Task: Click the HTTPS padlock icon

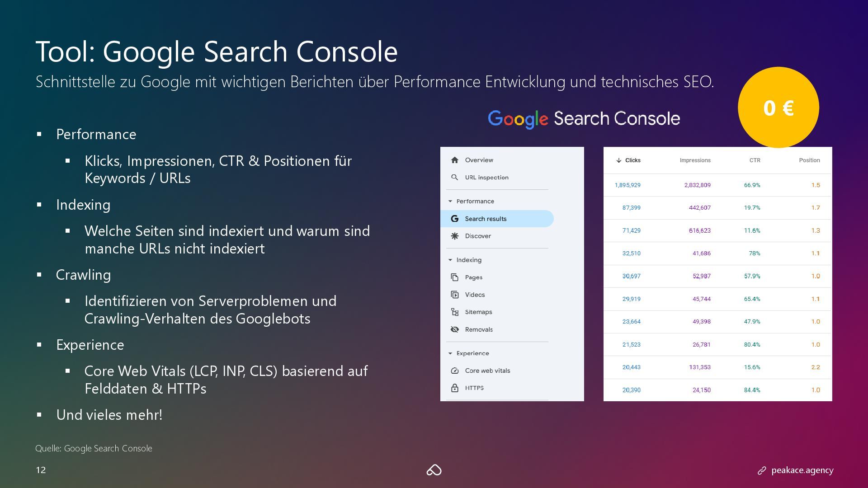Action: 455,388
